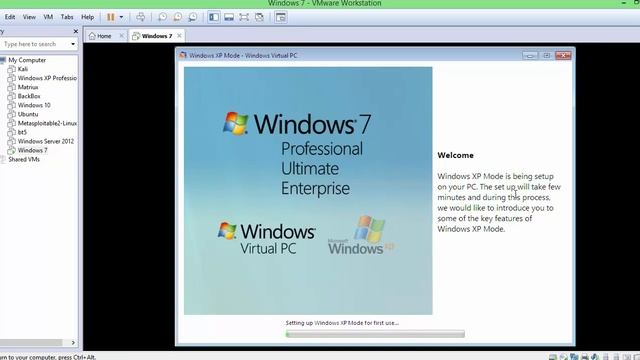Toggle the library panel view icon
Image resolution: width=640 pixels, height=360 pixels.
(x=213, y=17)
